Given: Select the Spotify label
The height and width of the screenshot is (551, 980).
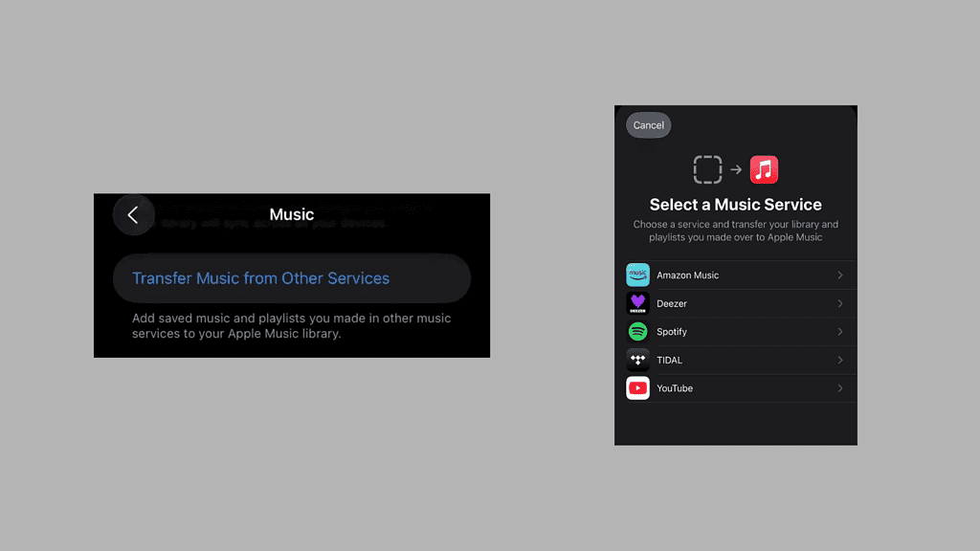Looking at the screenshot, I should point(671,332).
